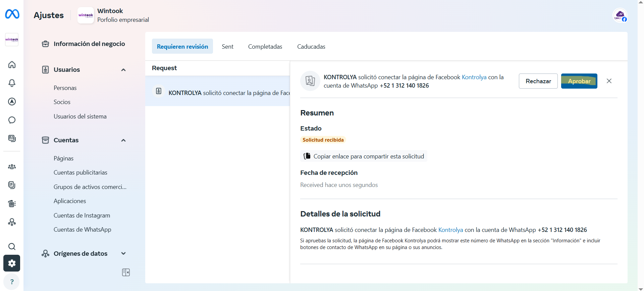The height and width of the screenshot is (291, 644).
Task: Click the Meta logo icon
Action: tap(12, 14)
